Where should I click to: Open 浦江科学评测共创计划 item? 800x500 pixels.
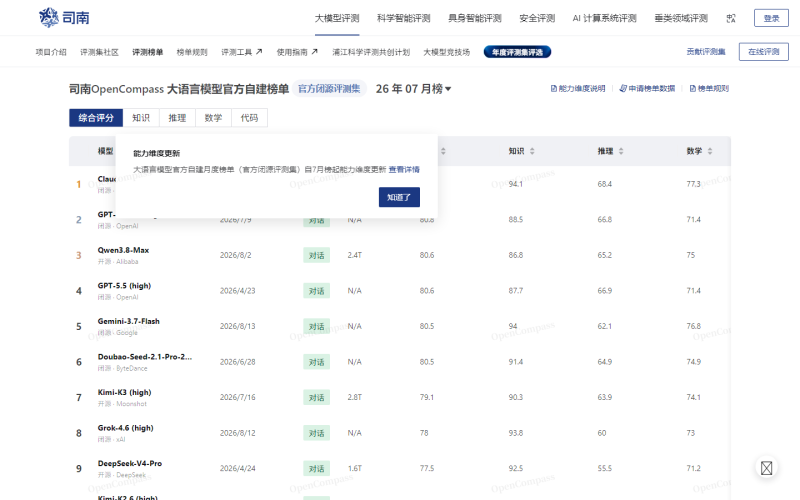pos(371,52)
